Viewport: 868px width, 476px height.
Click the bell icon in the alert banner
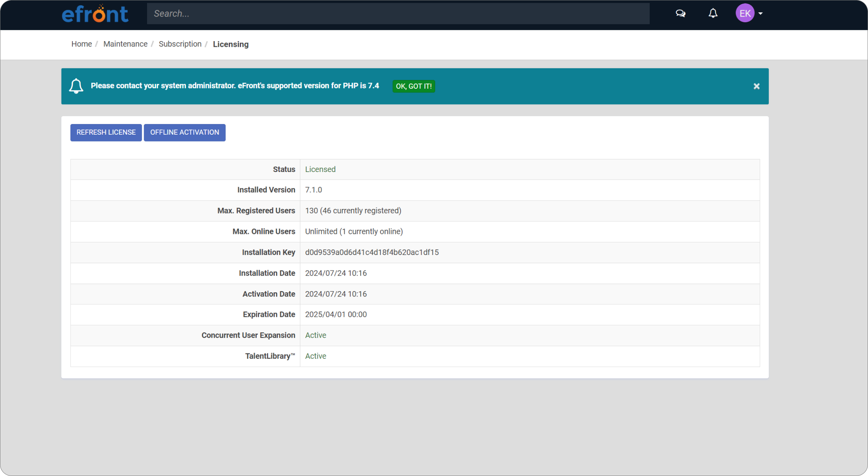click(x=76, y=86)
